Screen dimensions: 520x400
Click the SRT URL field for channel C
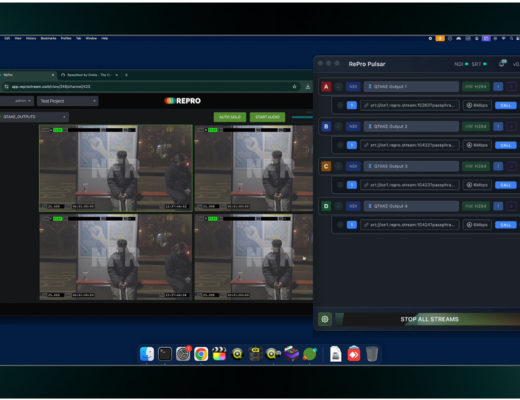410,185
